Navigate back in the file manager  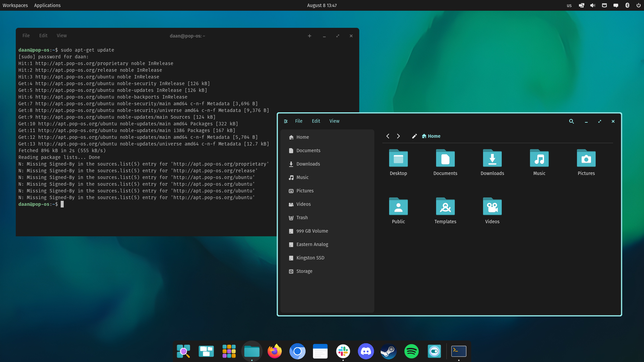(x=388, y=136)
